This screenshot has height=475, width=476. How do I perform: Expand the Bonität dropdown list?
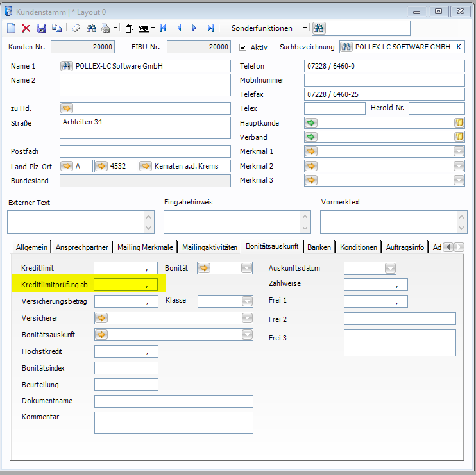click(247, 268)
